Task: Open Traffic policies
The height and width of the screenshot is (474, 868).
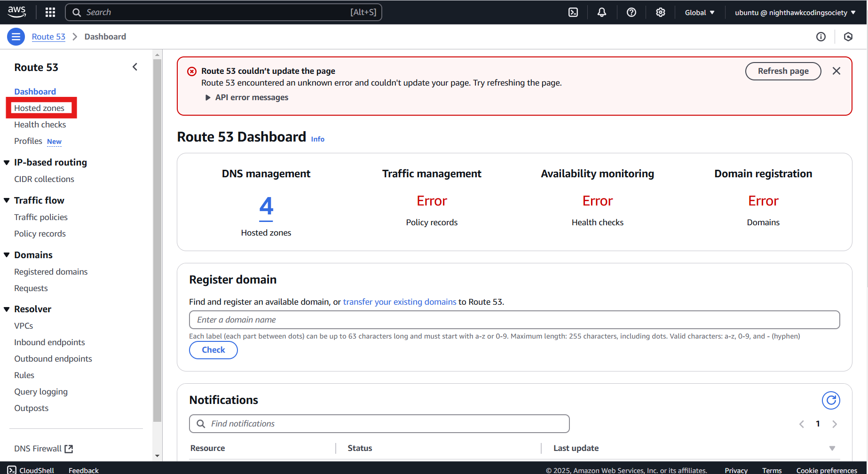Action: (x=41, y=217)
